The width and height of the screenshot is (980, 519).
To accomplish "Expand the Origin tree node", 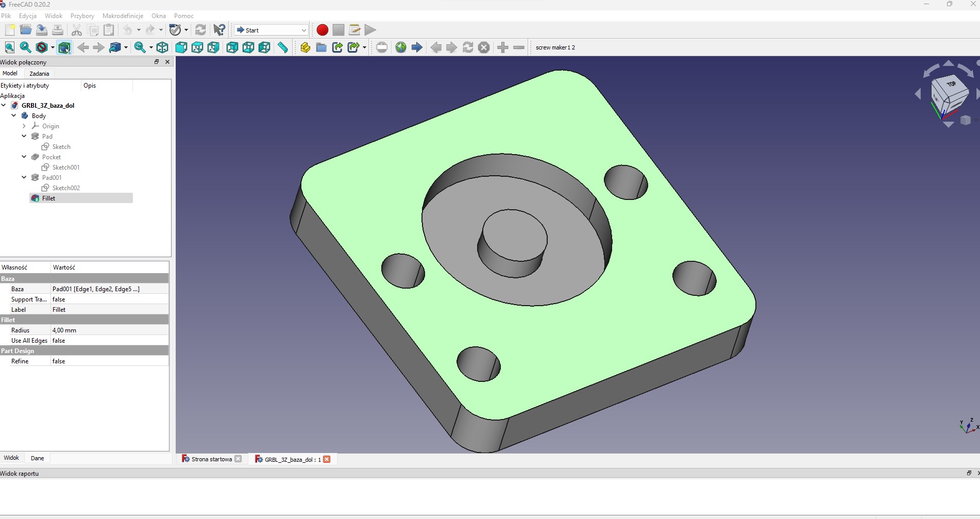I will click(x=24, y=126).
